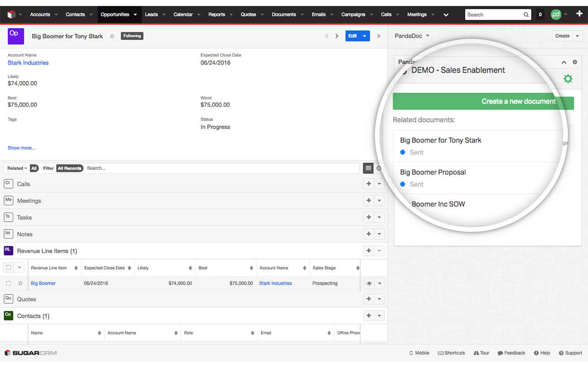
Task: Favorite the Big Boomer opportunity star
Action: [112, 36]
